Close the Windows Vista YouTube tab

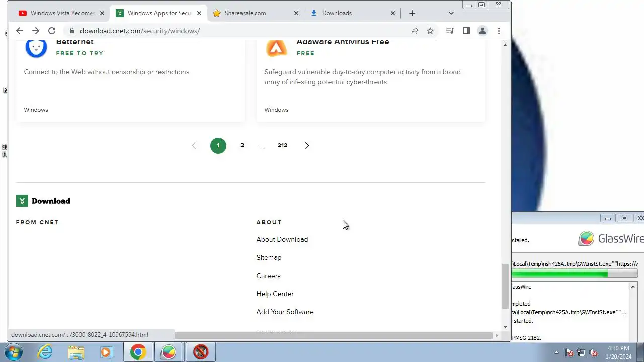coord(102,13)
